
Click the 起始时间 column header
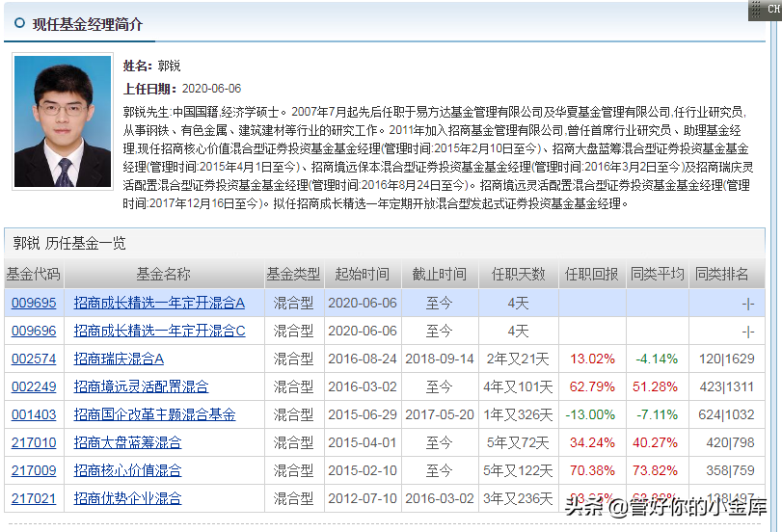363,274
